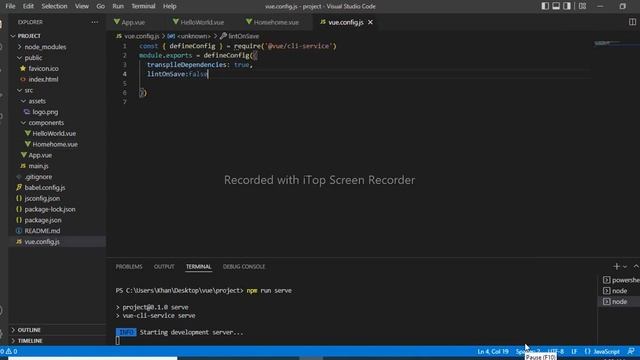Screen dimensions: 640x360
Task: Open logo.png in the Explorer
Action: pos(45,112)
